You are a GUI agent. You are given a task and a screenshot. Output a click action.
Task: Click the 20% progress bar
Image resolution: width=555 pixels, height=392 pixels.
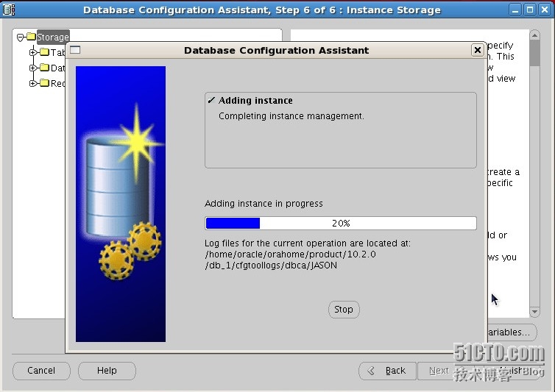341,224
